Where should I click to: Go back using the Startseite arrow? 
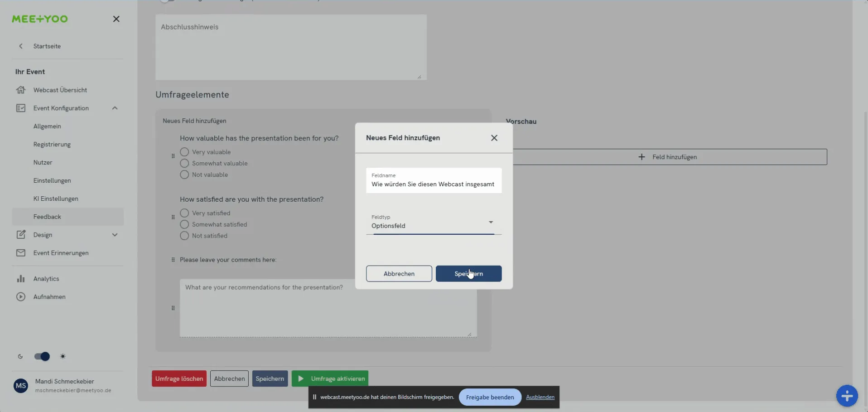click(21, 46)
